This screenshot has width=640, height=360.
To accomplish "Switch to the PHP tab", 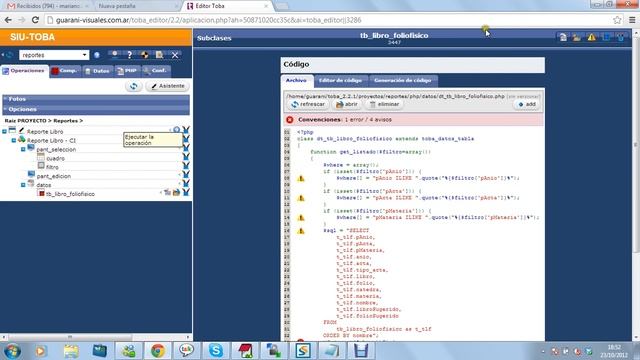I will [127, 71].
